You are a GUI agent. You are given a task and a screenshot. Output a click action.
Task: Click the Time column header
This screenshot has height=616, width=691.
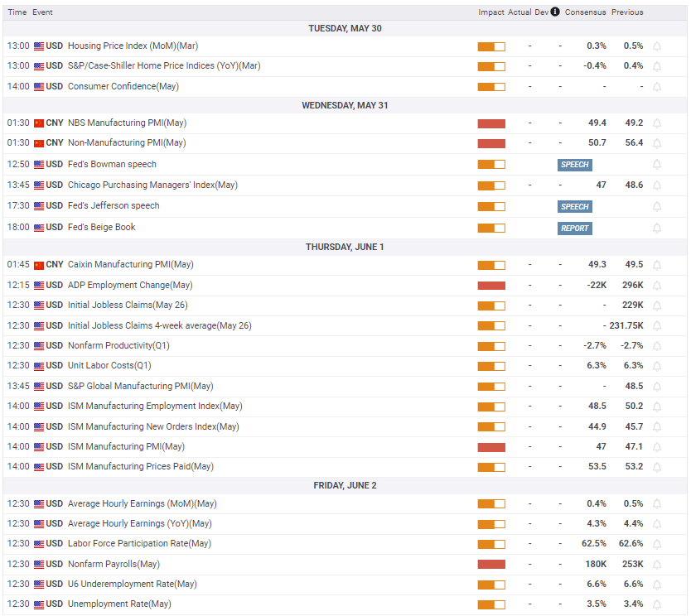click(17, 12)
